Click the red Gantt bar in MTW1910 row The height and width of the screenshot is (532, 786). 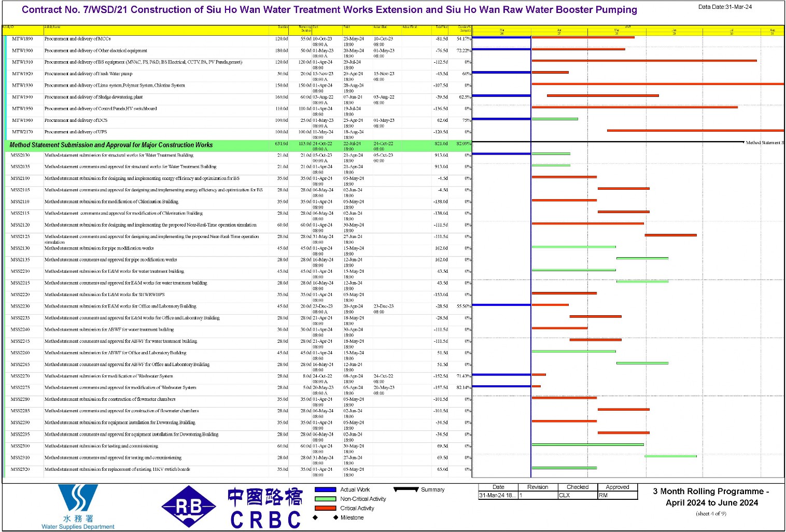(644, 61)
